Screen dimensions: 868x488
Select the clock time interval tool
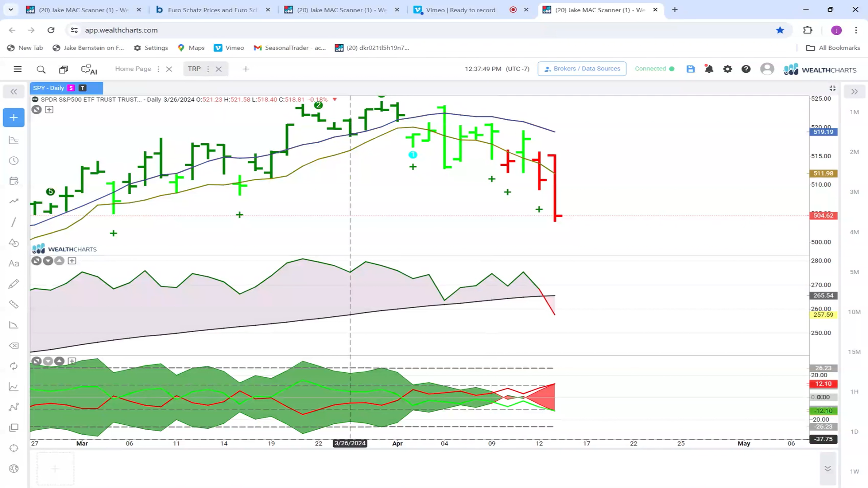[x=14, y=161]
